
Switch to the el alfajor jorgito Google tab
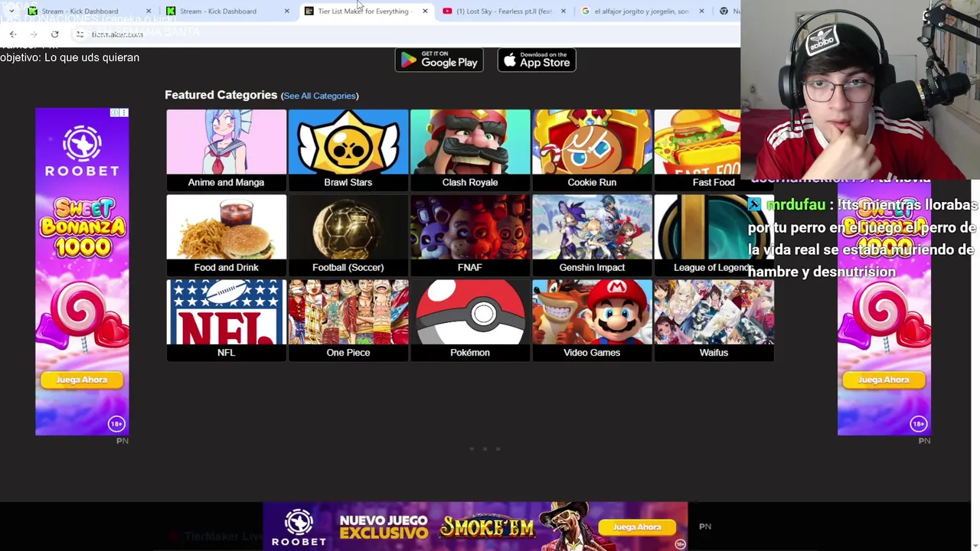[642, 11]
